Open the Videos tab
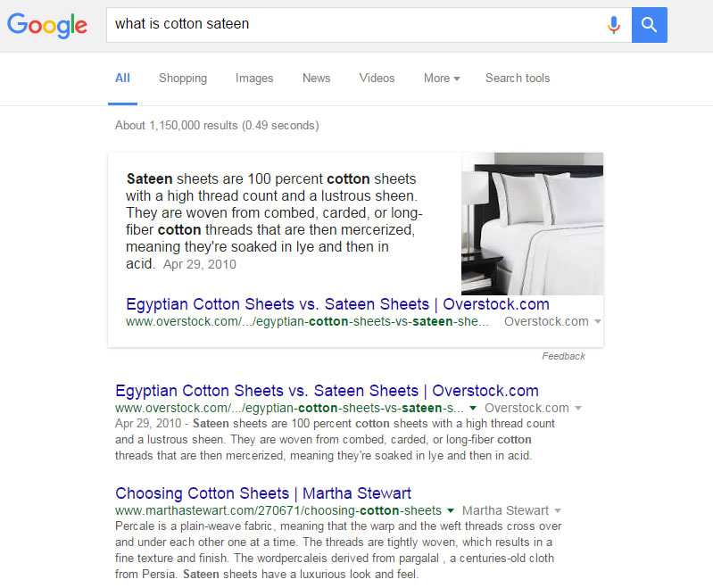The height and width of the screenshot is (588, 713). point(377,79)
